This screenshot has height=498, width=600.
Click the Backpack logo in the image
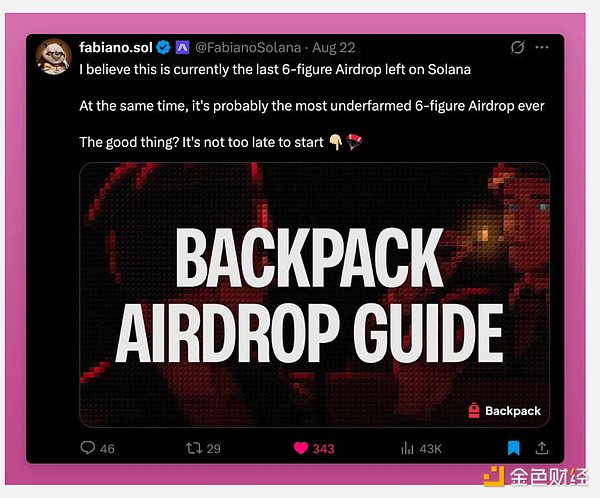[x=504, y=411]
